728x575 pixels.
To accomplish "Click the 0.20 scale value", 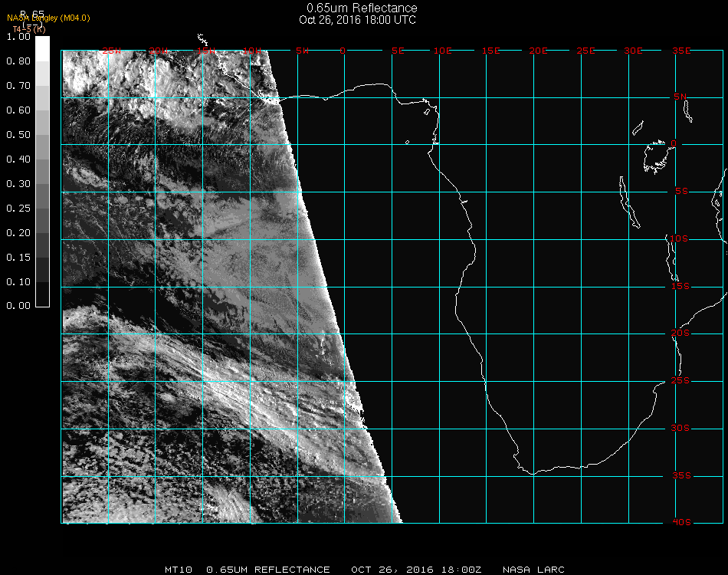I will coord(18,233).
